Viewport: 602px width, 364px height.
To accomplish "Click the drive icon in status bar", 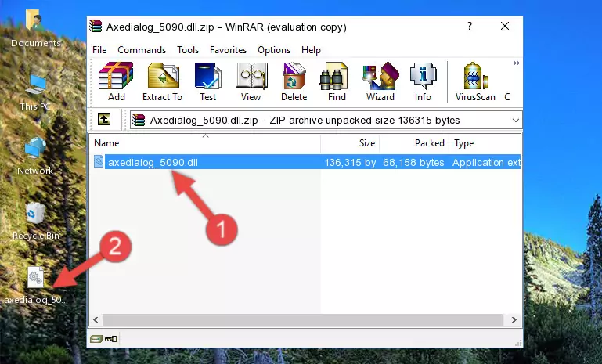I will (x=96, y=339).
